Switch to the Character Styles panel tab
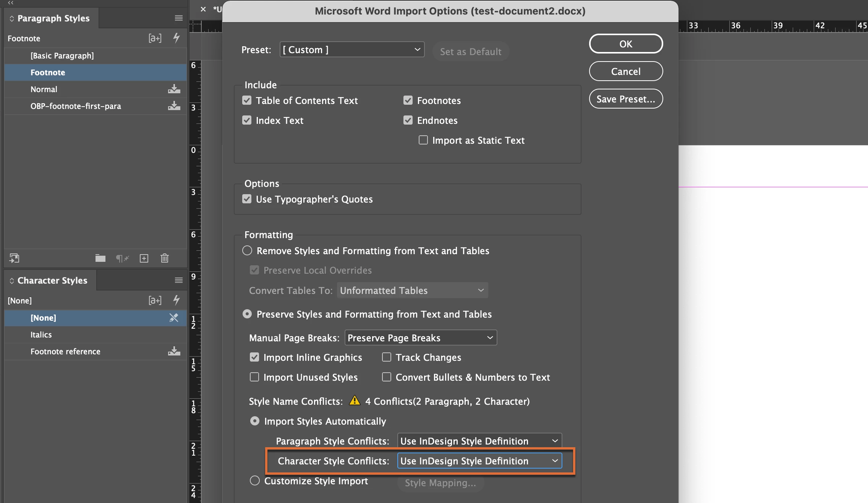The image size is (868, 503). click(52, 280)
